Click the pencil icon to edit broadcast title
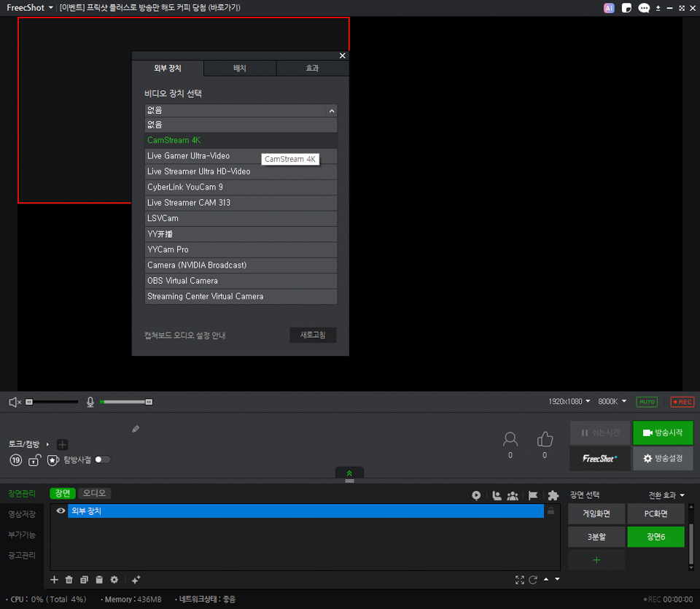 pos(136,429)
